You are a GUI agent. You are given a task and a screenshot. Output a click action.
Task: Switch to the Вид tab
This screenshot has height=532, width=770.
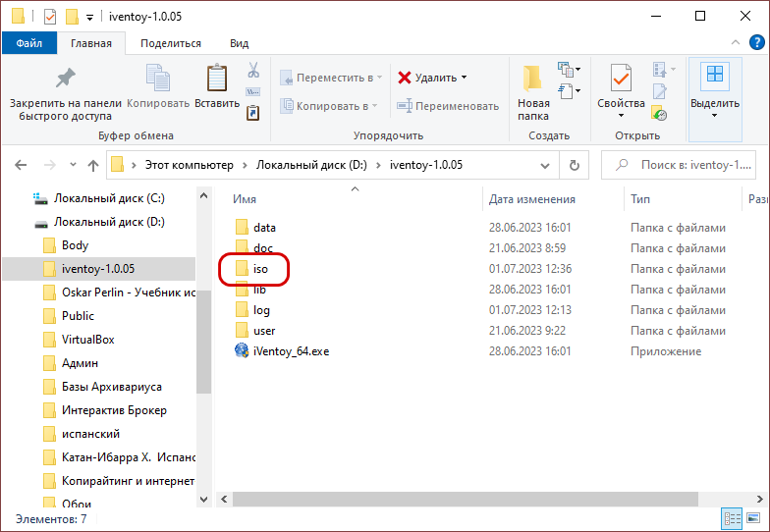[240, 43]
